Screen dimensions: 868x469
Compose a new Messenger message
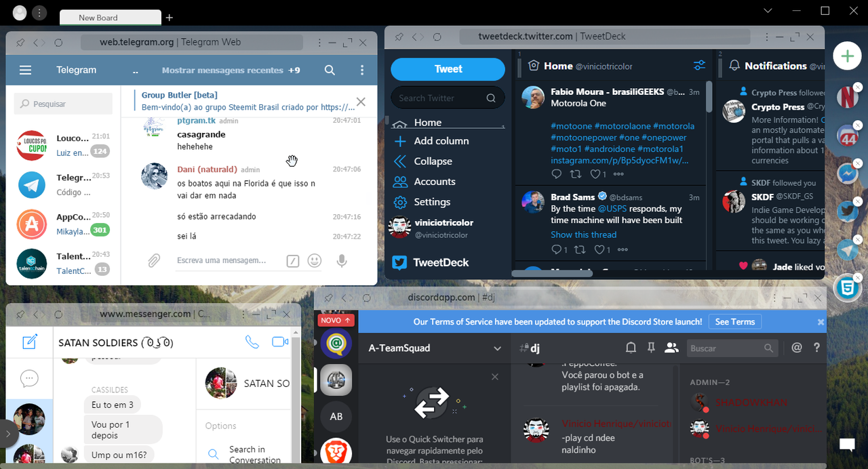coord(29,342)
